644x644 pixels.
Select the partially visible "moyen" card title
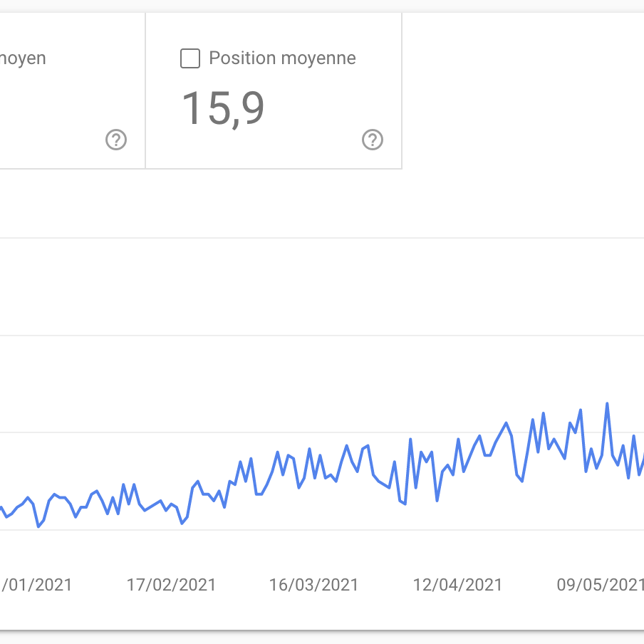[23, 58]
